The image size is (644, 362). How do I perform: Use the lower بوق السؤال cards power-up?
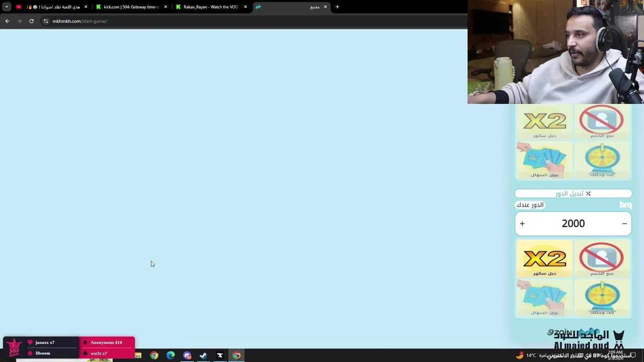pos(544,297)
